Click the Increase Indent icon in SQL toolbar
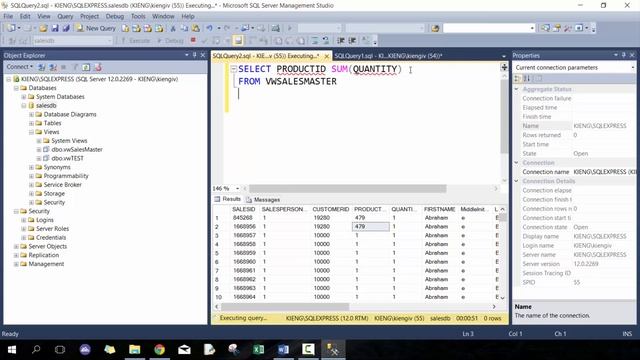 (x=352, y=40)
